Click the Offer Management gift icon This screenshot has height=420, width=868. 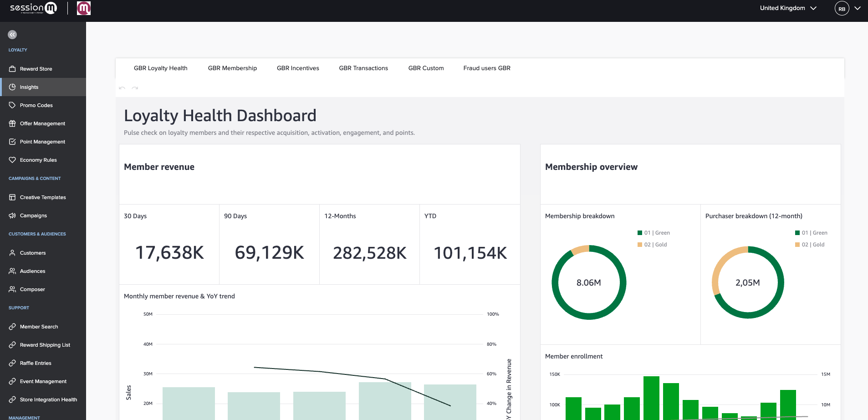pos(12,123)
